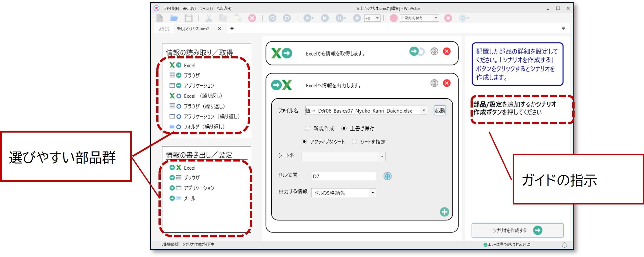644x257 pixels.
Task: Select ブラウザ in 情報の書き出し／設定 list
Action: coord(184,178)
